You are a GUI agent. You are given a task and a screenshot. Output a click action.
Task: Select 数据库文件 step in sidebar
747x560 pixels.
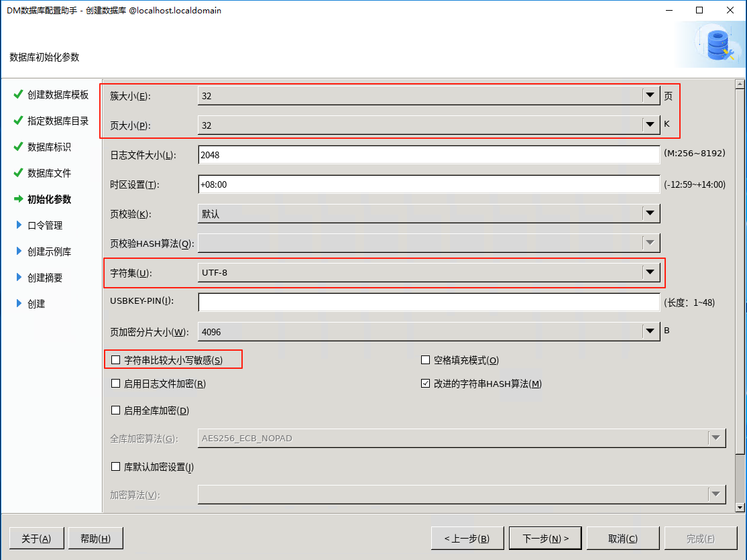pyautogui.click(x=49, y=173)
